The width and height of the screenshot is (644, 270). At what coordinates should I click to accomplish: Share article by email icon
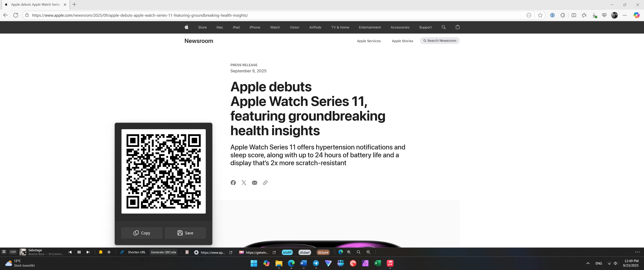pos(254,183)
